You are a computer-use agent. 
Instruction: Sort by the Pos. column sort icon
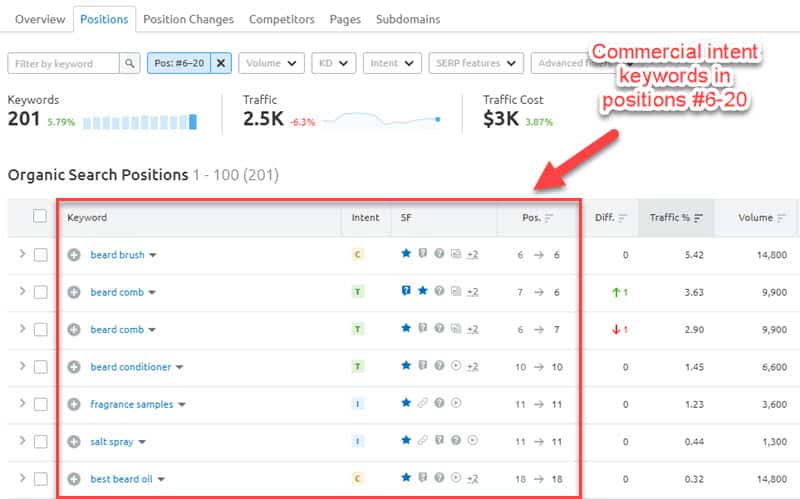549,218
